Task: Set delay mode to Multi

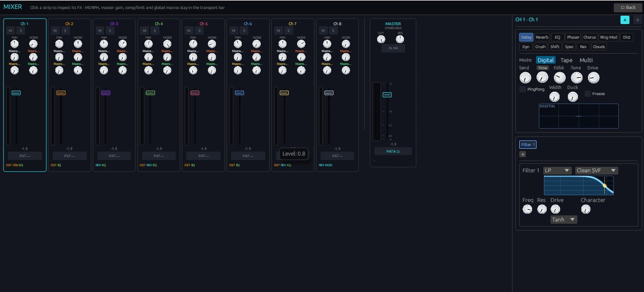Action: click(x=586, y=60)
